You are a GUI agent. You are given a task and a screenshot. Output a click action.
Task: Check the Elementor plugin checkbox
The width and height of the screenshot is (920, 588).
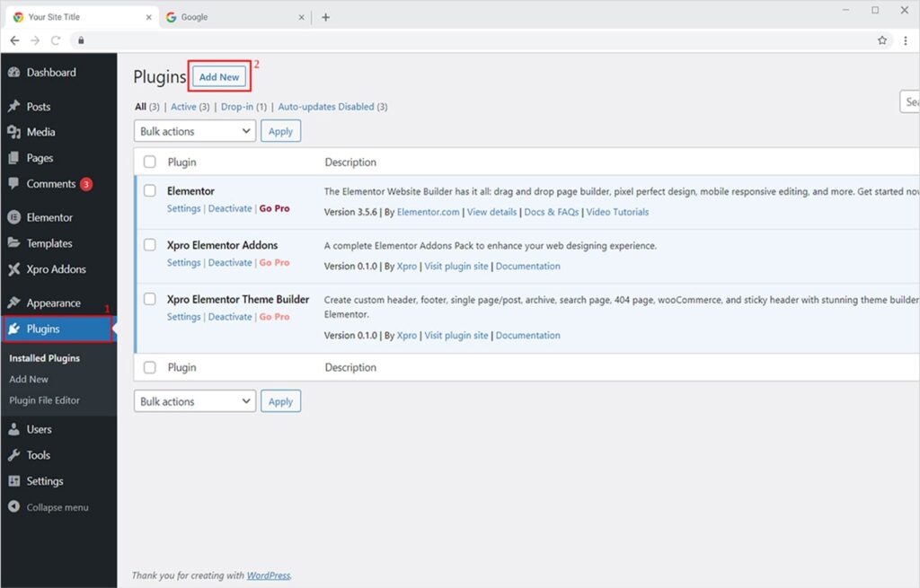tap(150, 191)
